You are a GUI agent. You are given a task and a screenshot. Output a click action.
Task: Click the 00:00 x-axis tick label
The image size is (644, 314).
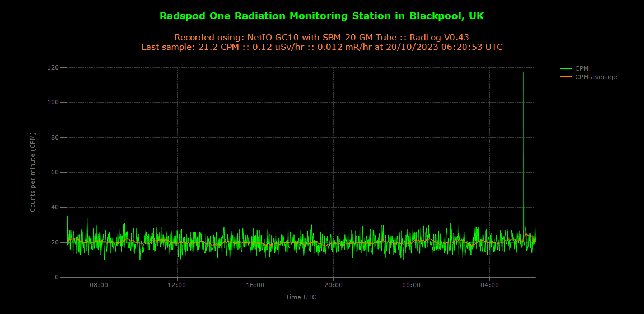click(x=412, y=285)
